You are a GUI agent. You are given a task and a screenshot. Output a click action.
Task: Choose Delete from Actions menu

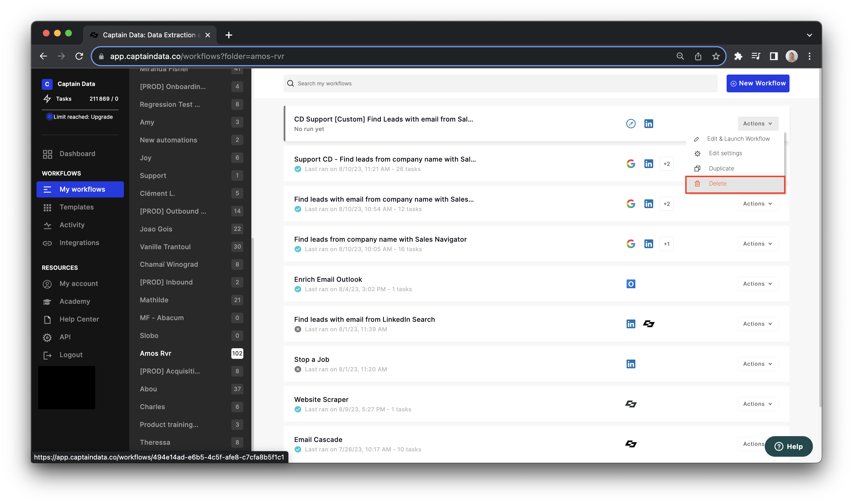(x=735, y=184)
